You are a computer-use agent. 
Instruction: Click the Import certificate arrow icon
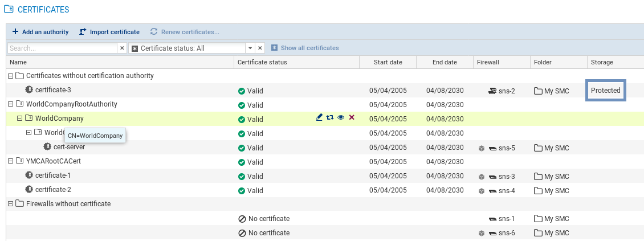(x=83, y=32)
